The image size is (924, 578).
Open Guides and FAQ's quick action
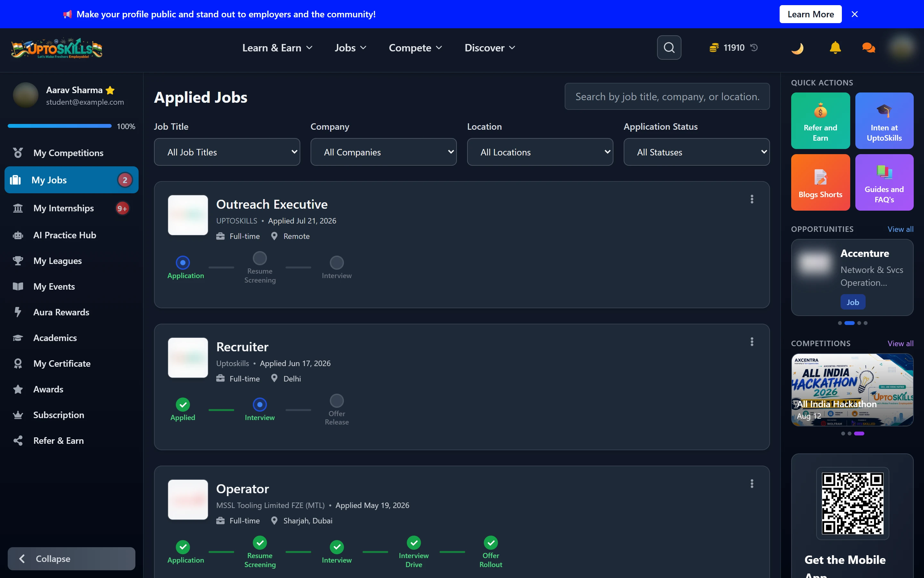tap(884, 182)
